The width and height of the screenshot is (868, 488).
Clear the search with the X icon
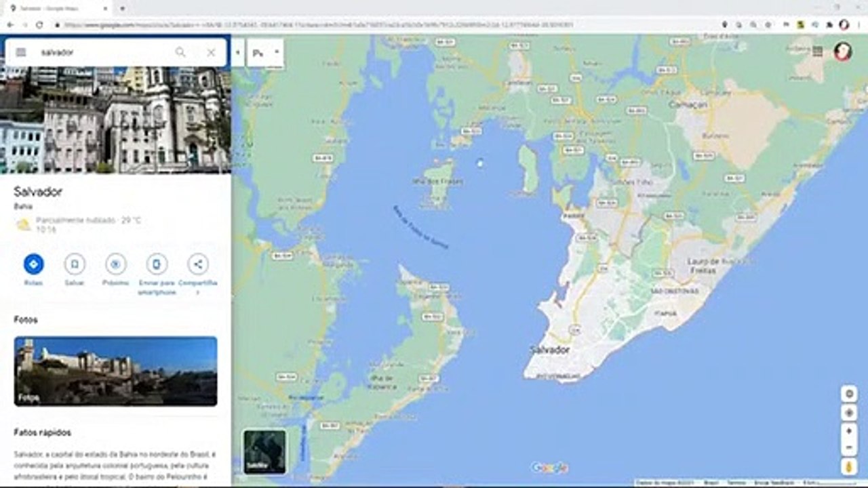coord(211,52)
